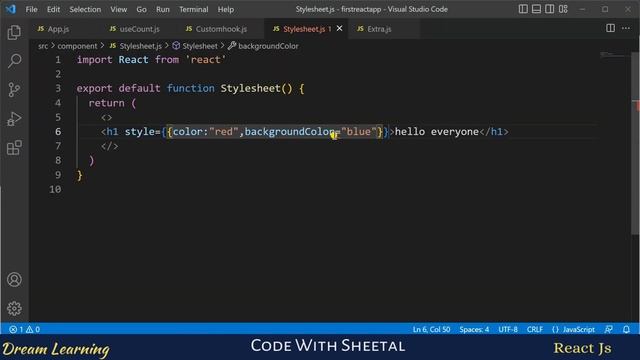The image size is (640, 360).
Task: Open problems from error and warning counts
Action: [25, 329]
